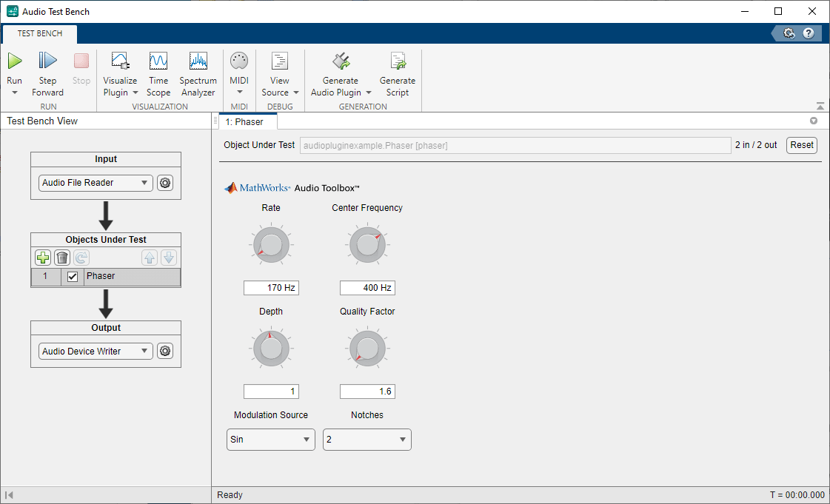The width and height of the screenshot is (830, 504).
Task: Click the Center Frequency value field
Action: pyautogui.click(x=367, y=288)
